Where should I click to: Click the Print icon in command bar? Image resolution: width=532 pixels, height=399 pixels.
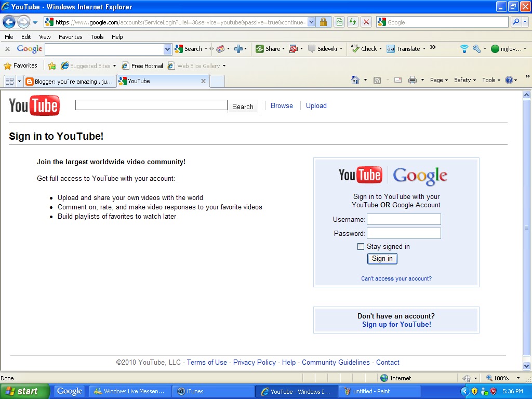click(x=412, y=80)
